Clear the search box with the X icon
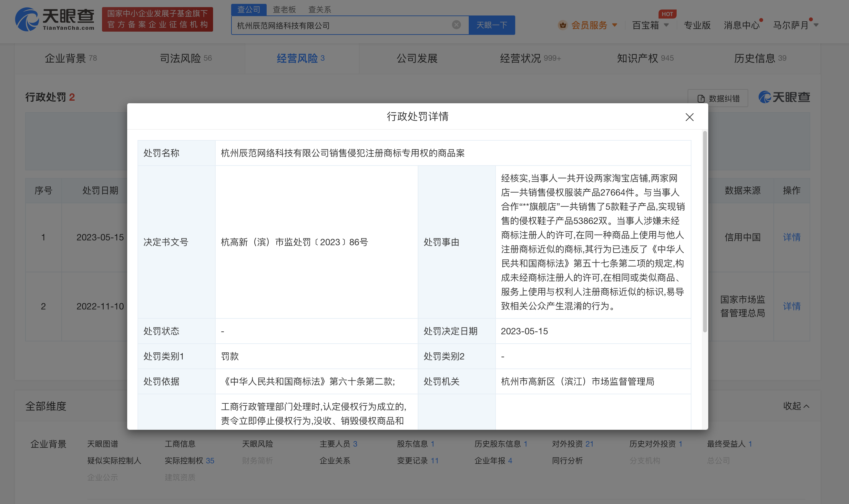Viewport: 849px width, 504px height. 456,25
